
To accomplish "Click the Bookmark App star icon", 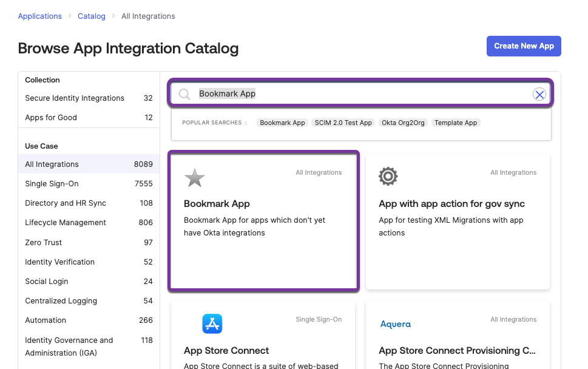I will pyautogui.click(x=194, y=178).
